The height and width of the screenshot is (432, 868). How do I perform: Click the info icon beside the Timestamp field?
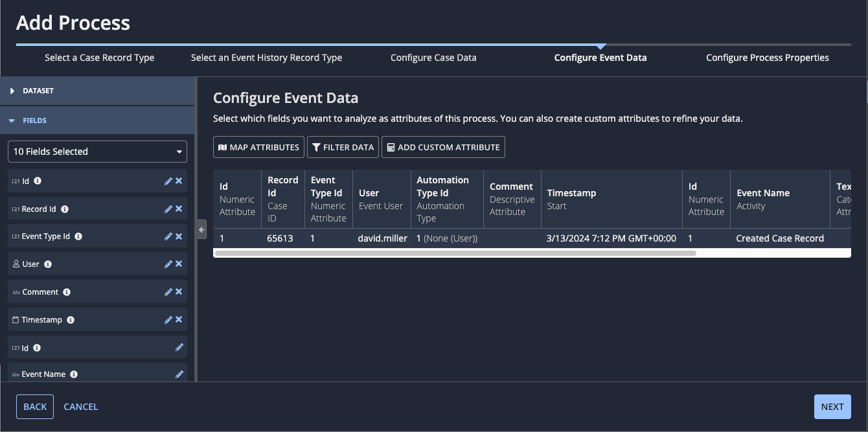(x=71, y=320)
